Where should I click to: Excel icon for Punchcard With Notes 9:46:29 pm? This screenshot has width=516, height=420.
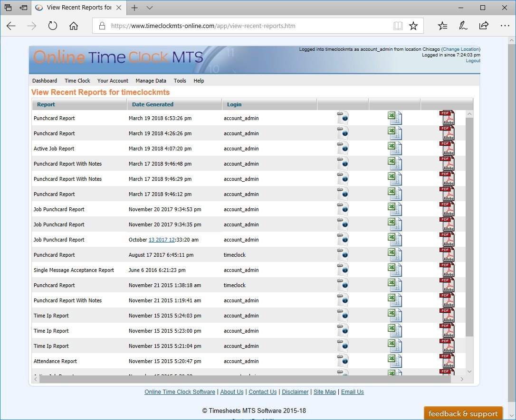click(x=394, y=178)
